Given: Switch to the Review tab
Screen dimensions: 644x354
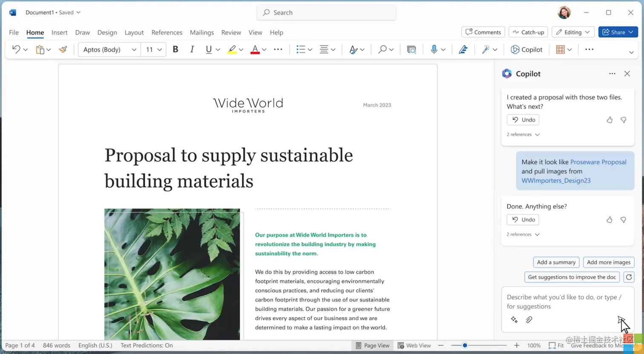Looking at the screenshot, I should pyautogui.click(x=231, y=32).
